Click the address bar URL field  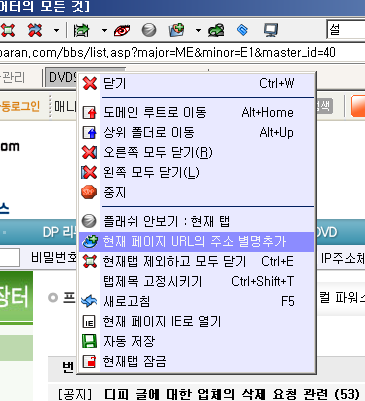[182, 52]
